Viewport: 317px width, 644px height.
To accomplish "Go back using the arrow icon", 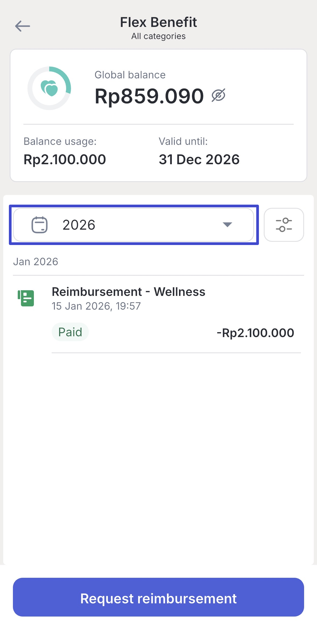I will point(23,26).
